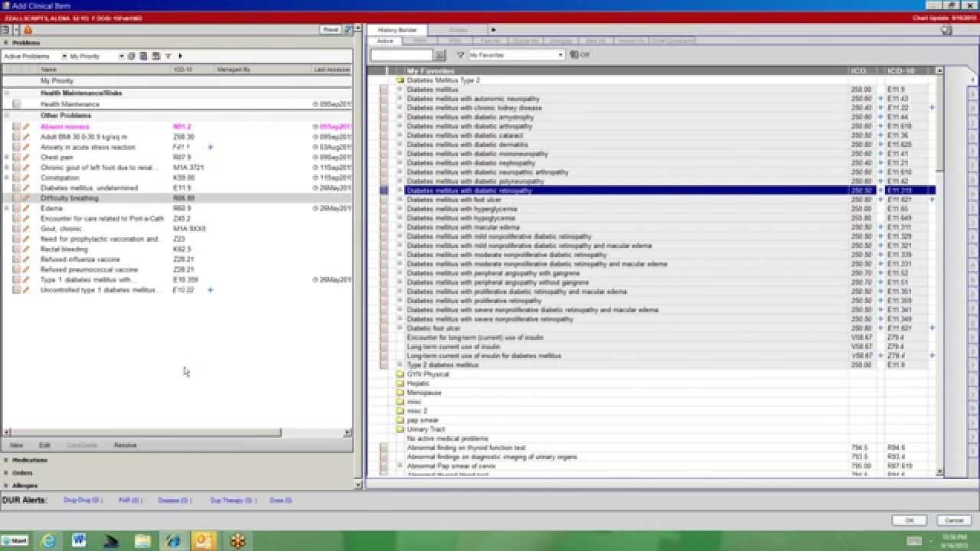Check the box for Diabetes mellitus with diabetic retinopathy
Viewport: 980px width, 551px height.
(384, 191)
